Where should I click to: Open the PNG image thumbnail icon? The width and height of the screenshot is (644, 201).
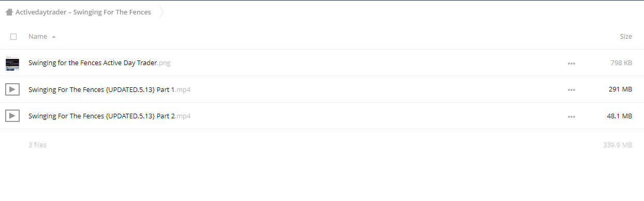click(12, 63)
